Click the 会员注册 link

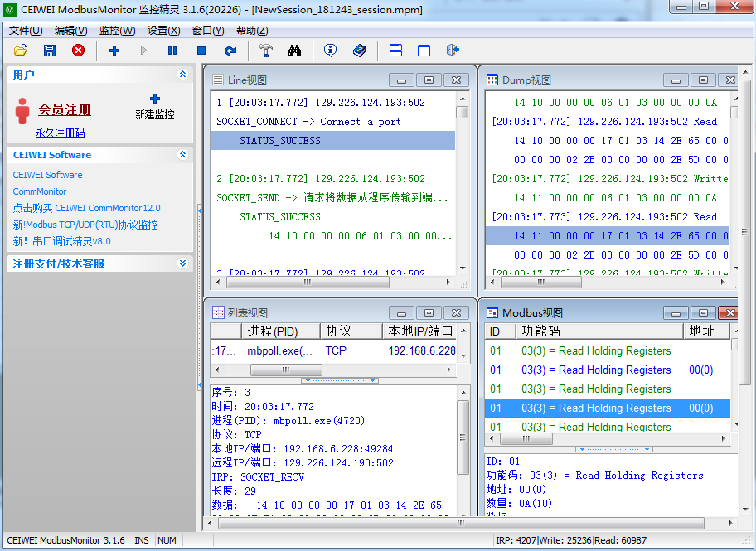coord(65,110)
